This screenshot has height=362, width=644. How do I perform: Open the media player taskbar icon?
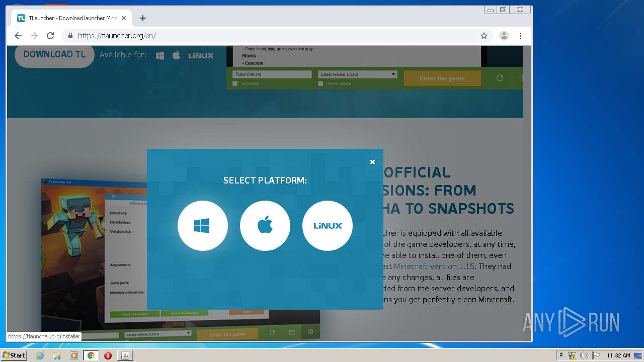(74, 355)
